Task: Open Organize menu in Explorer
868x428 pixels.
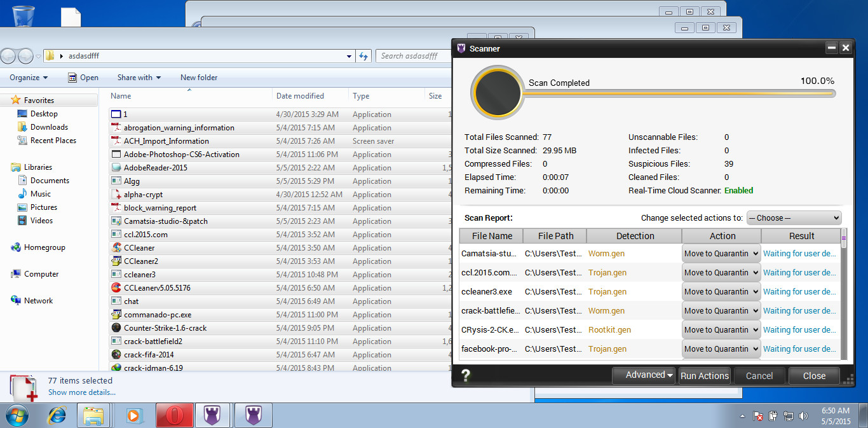Action: pyautogui.click(x=29, y=78)
